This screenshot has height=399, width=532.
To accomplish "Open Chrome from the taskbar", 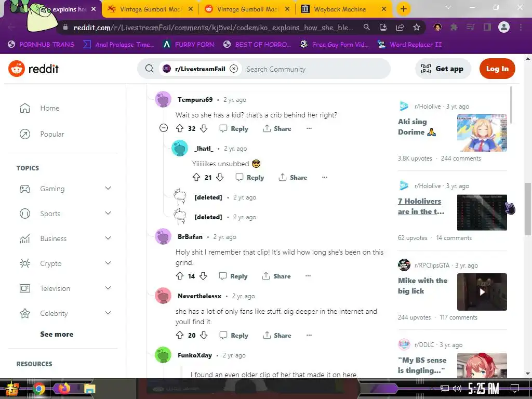I will pyautogui.click(x=38, y=389).
